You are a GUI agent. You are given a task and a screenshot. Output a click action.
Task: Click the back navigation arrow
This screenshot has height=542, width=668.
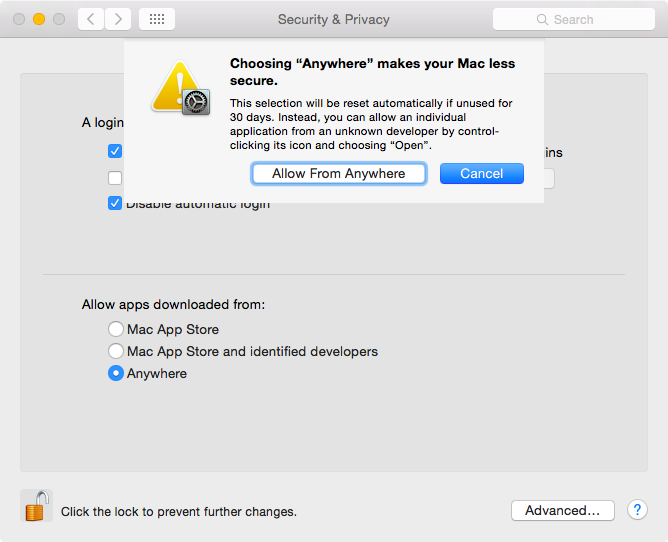tap(91, 19)
